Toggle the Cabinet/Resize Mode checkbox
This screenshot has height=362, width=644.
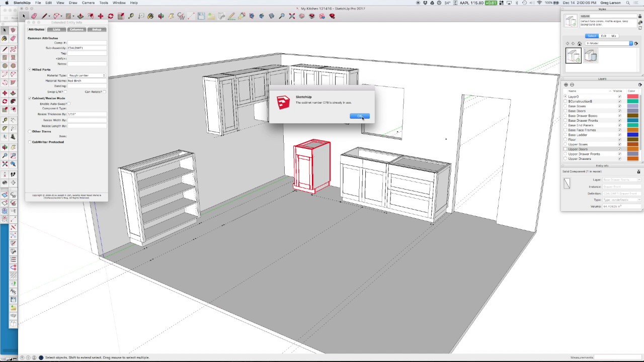click(30, 98)
